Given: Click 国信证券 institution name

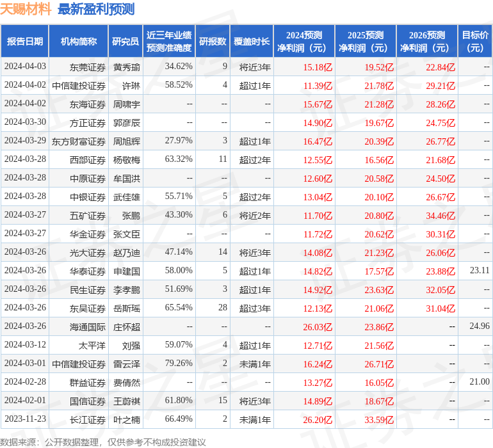Looking at the screenshot, I should (x=88, y=401).
